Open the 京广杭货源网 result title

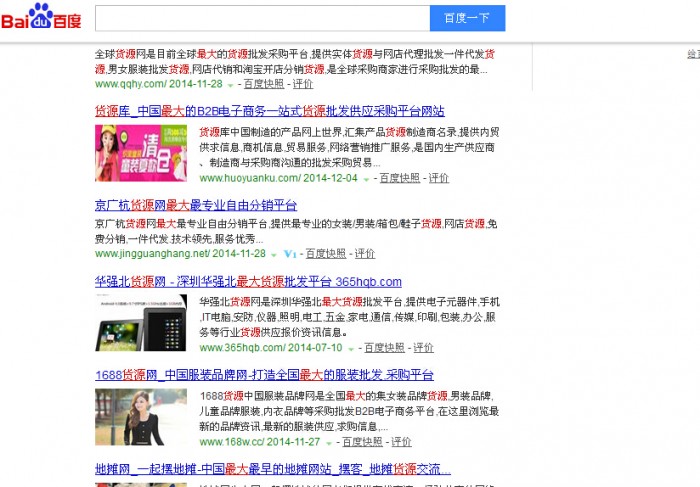[196, 205]
